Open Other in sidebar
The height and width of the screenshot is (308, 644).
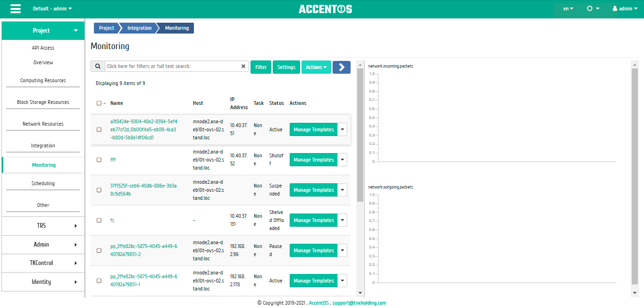click(43, 205)
